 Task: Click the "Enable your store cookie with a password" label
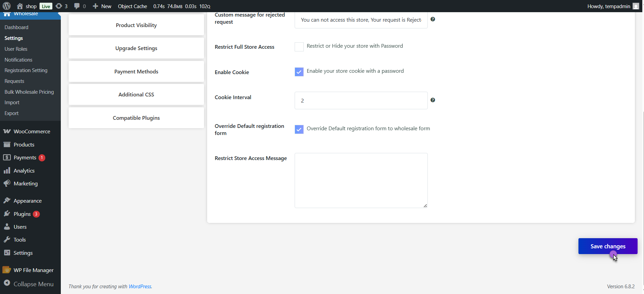[x=355, y=71]
